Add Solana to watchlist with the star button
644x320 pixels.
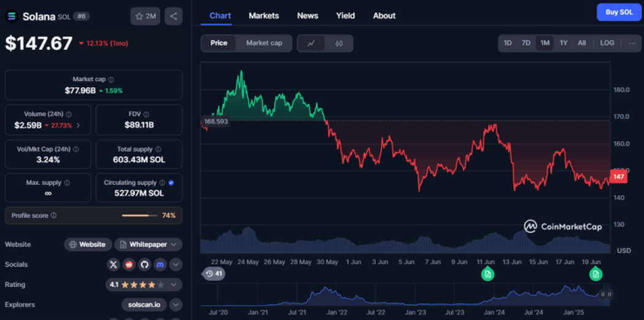[x=145, y=17]
